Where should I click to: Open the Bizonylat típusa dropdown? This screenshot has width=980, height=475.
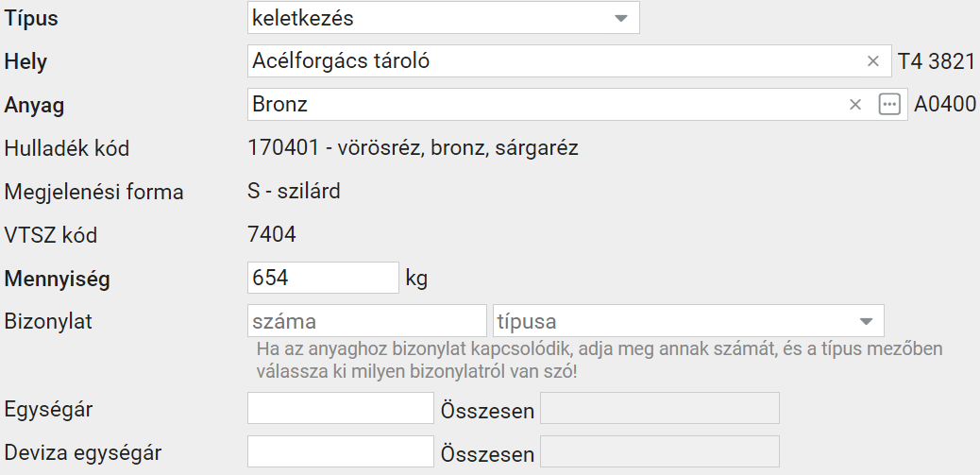point(688,321)
